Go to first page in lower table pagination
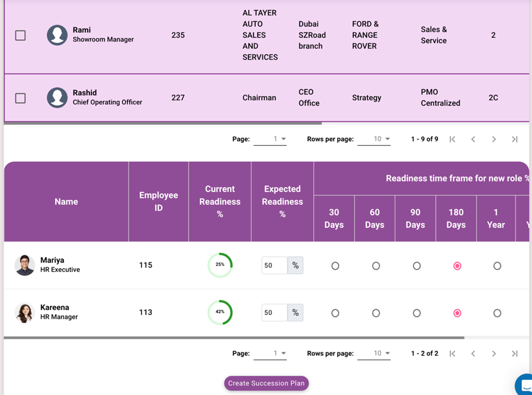The image size is (532, 395). tap(452, 354)
